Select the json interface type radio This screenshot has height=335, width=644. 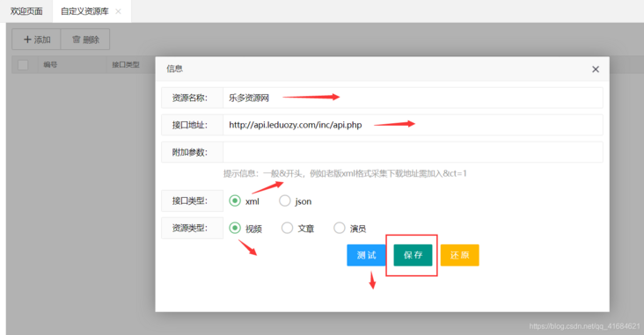(x=285, y=200)
